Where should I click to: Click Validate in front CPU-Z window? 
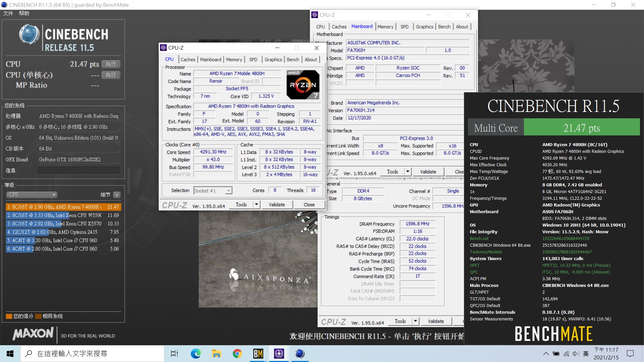(x=277, y=204)
